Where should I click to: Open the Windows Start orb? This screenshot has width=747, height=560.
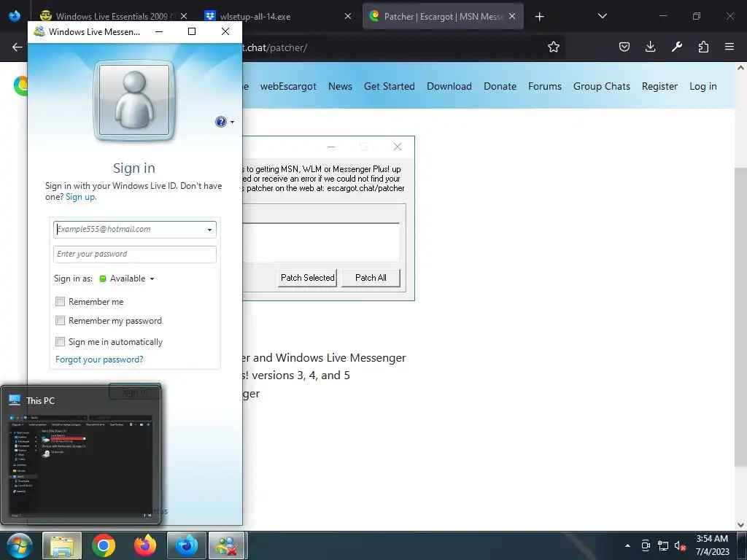tap(19, 545)
